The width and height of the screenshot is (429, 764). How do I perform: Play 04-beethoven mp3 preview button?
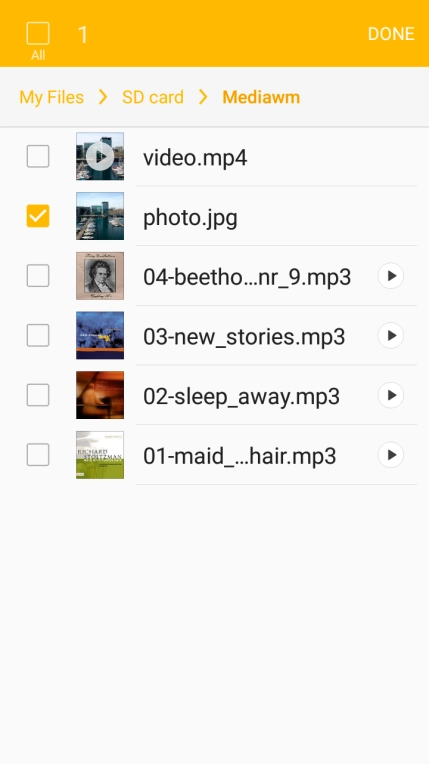pos(391,276)
